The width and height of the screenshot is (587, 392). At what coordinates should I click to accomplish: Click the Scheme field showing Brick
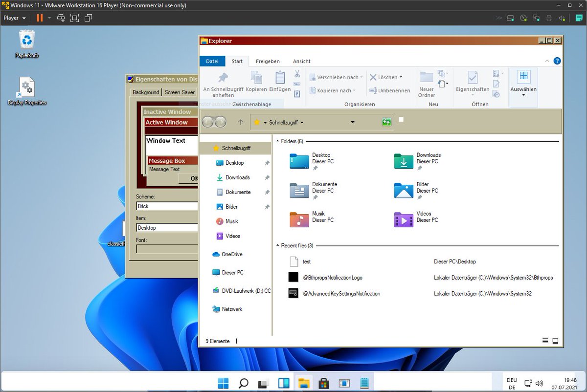[x=167, y=206]
